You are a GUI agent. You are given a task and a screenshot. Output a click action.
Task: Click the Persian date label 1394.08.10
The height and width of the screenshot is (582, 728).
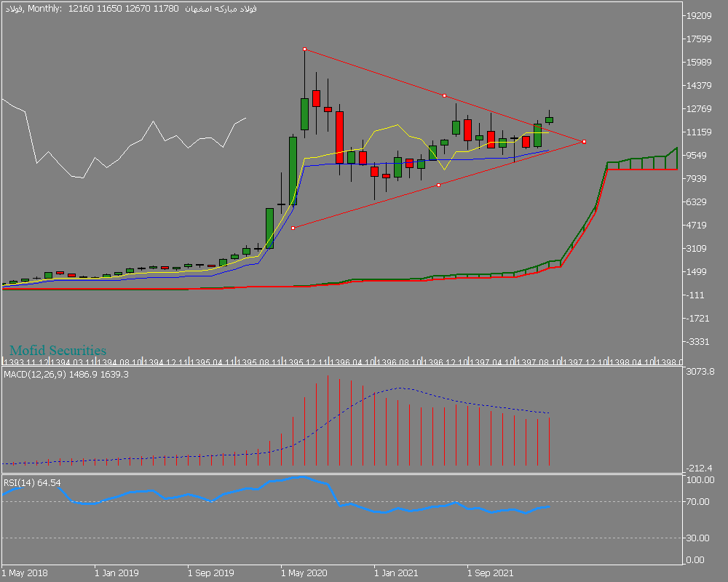pos(119,362)
